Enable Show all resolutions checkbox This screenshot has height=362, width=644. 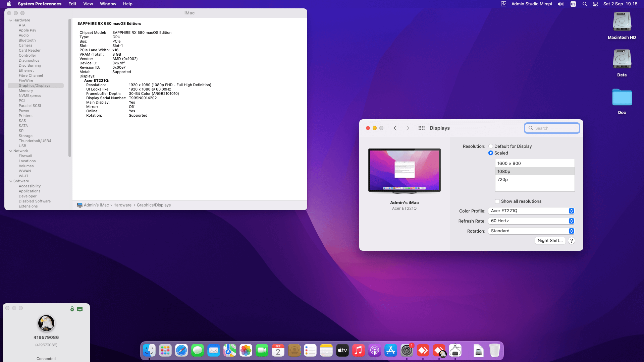point(497,201)
